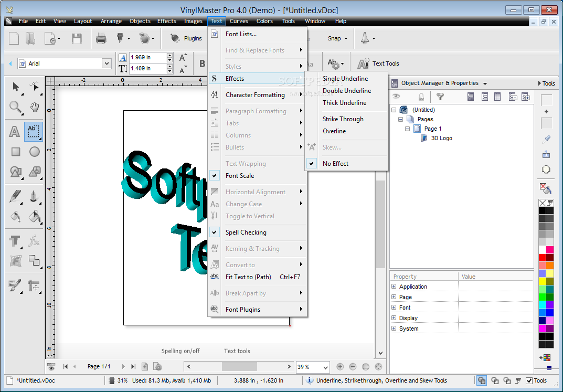The width and height of the screenshot is (563, 392).
Task: Click the font height 1.969 in field
Action: coord(147,57)
